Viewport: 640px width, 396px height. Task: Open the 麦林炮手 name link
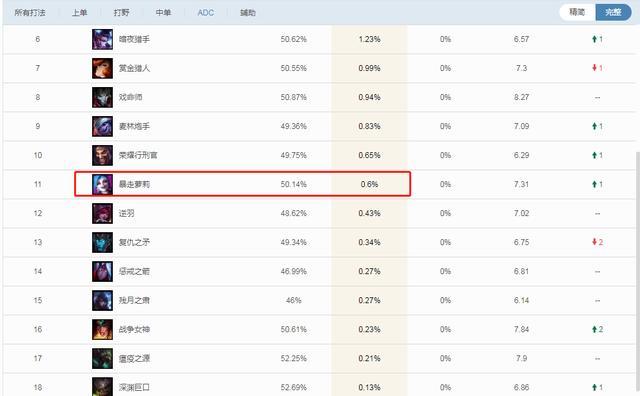point(134,126)
